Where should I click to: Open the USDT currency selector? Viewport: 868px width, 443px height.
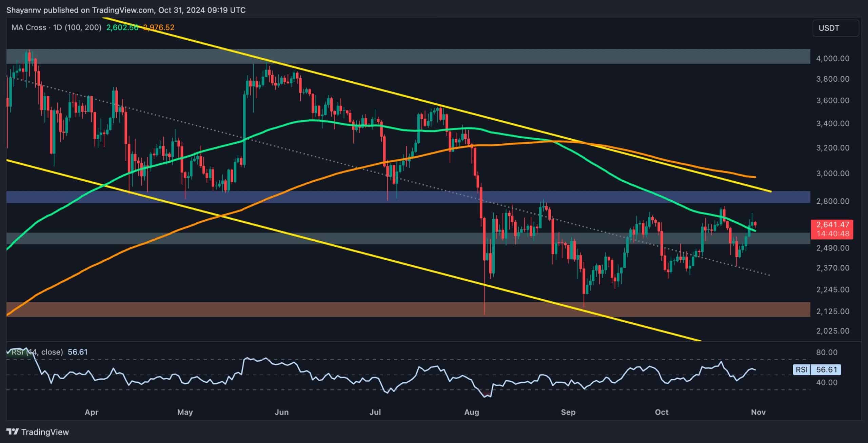[x=835, y=28]
